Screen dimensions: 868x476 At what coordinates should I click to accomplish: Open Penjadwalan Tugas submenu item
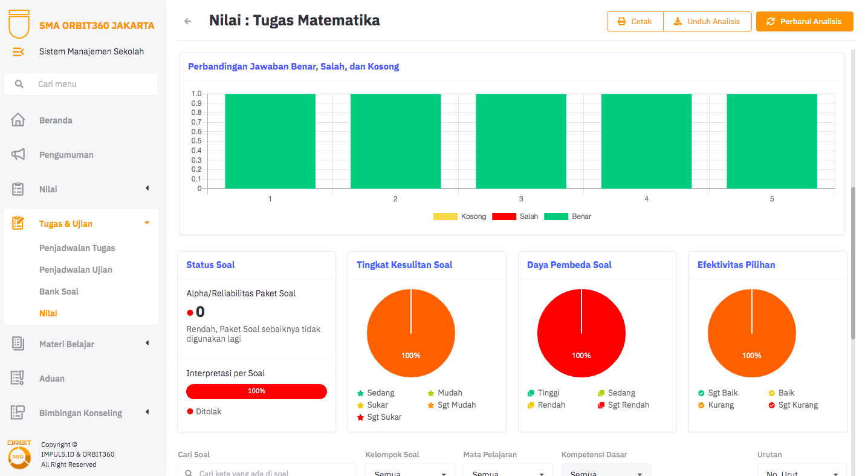(x=77, y=248)
